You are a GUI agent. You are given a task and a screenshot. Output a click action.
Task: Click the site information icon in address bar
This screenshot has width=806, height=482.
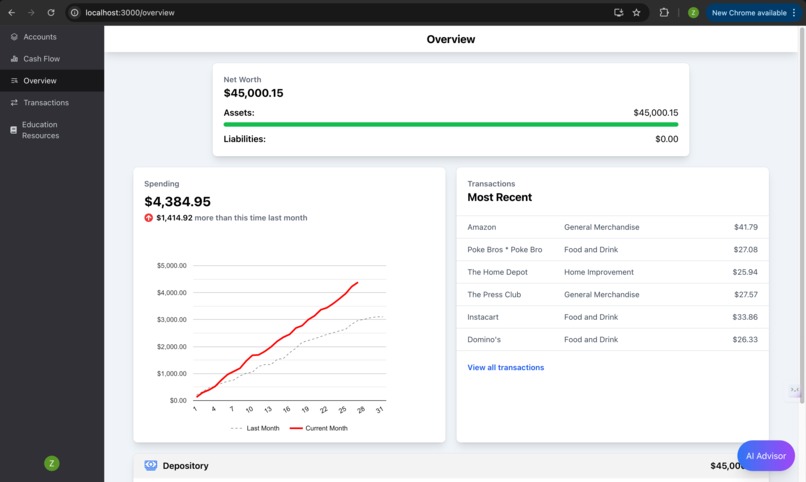[x=75, y=12]
